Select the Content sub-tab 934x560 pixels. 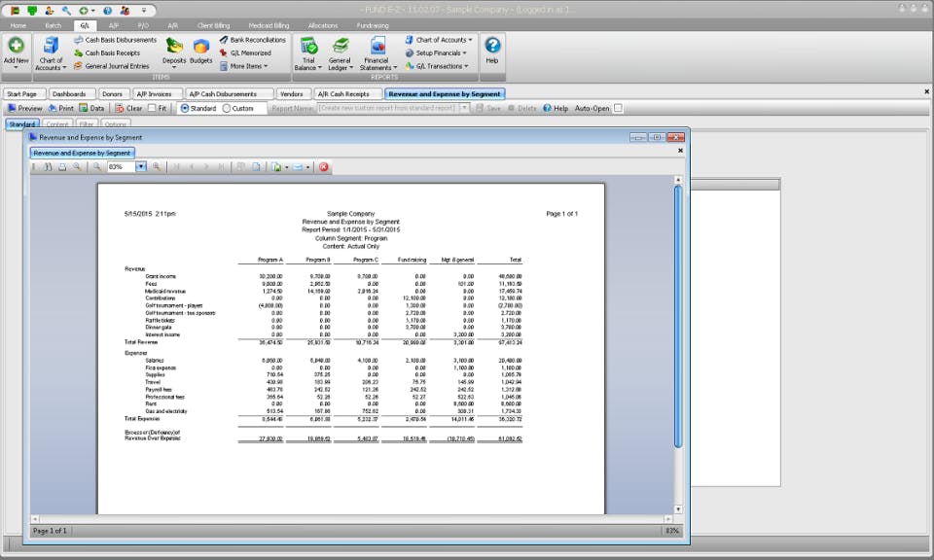[57, 124]
